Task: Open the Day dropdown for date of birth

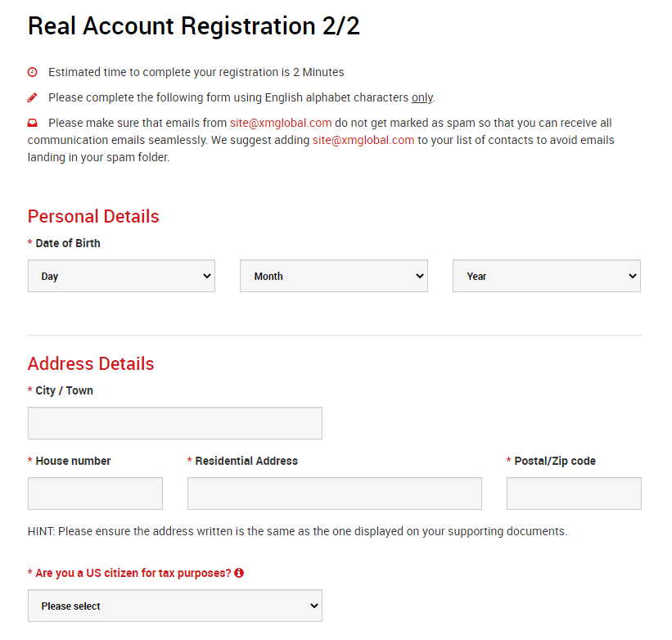Action: click(121, 277)
